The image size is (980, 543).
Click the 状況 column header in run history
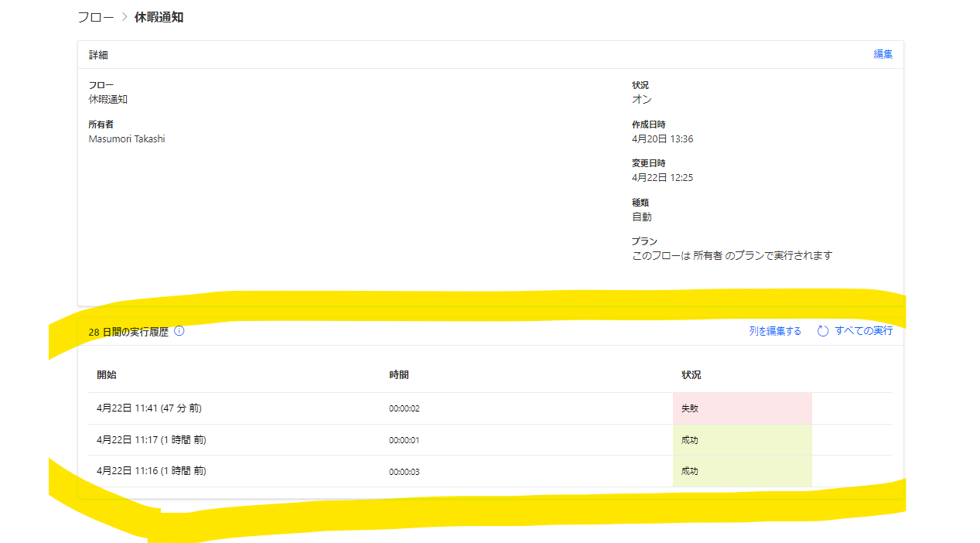coord(691,375)
